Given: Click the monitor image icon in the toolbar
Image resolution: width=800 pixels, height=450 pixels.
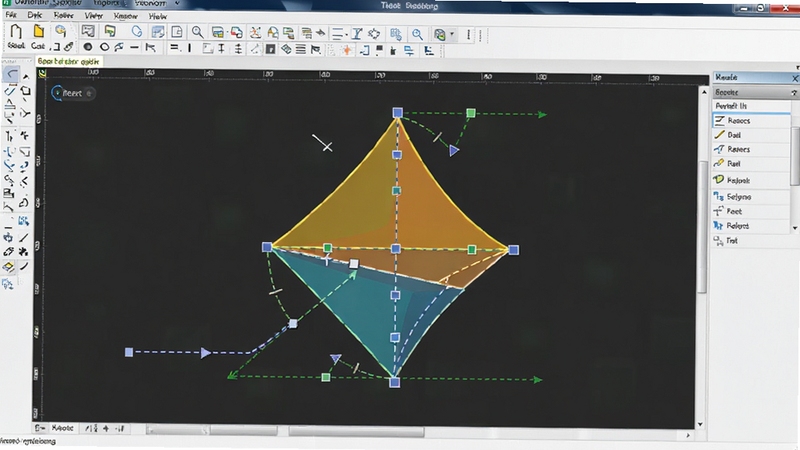Looking at the screenshot, I should click(x=88, y=31).
